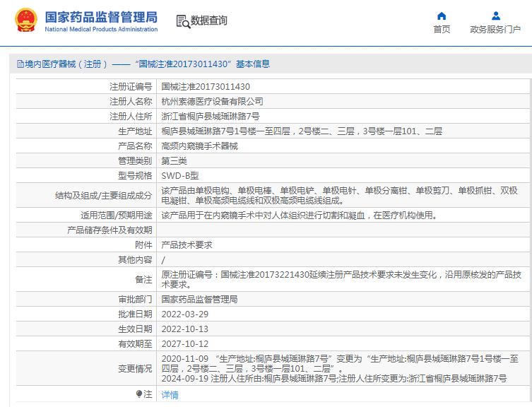Select 第三类 management category value
The height and width of the screenshot is (407, 532).
pyautogui.click(x=174, y=161)
